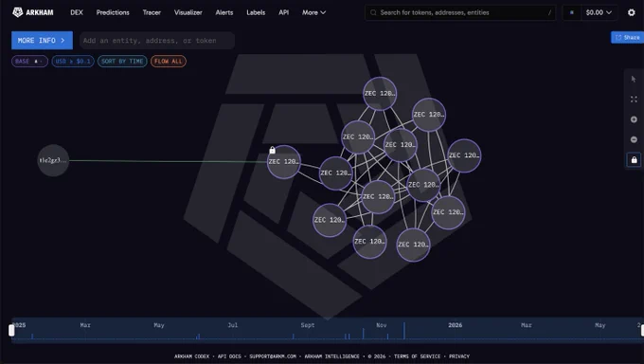Focus the Add an entity, address input
The height and width of the screenshot is (364, 644).
click(x=157, y=41)
